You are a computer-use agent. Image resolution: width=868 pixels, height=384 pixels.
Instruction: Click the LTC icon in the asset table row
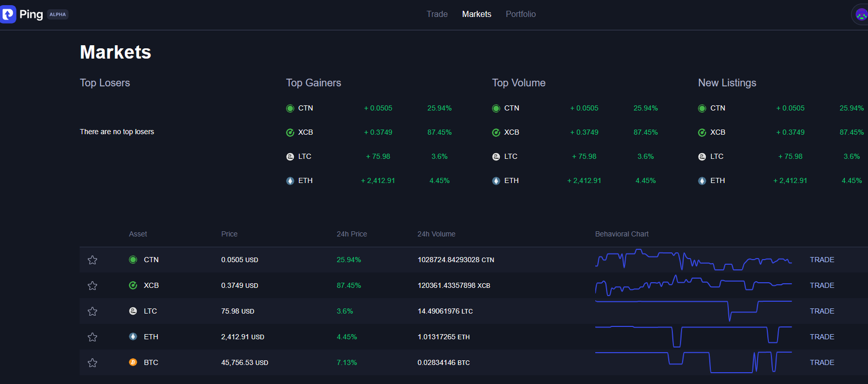click(x=133, y=311)
